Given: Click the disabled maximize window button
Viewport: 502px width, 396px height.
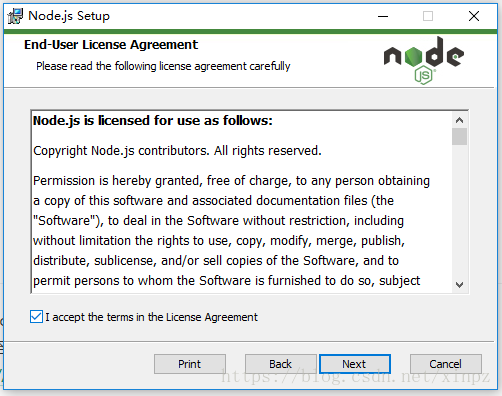Looking at the screenshot, I should point(428,16).
